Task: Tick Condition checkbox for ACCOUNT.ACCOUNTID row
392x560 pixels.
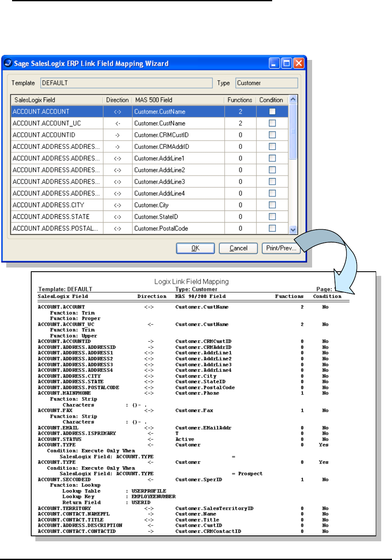Action: (272, 135)
